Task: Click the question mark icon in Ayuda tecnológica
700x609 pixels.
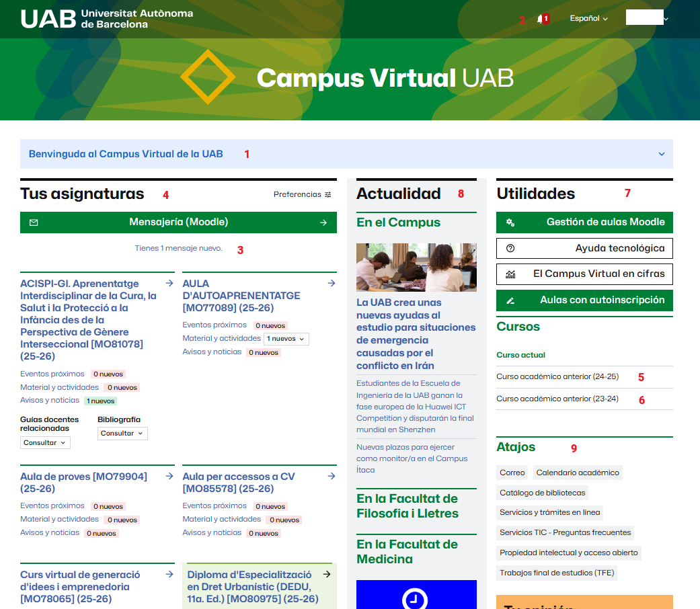Action: 510,249
